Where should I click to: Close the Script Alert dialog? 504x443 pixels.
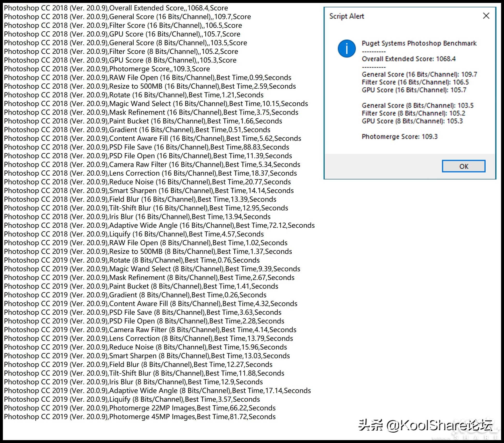[x=486, y=16]
